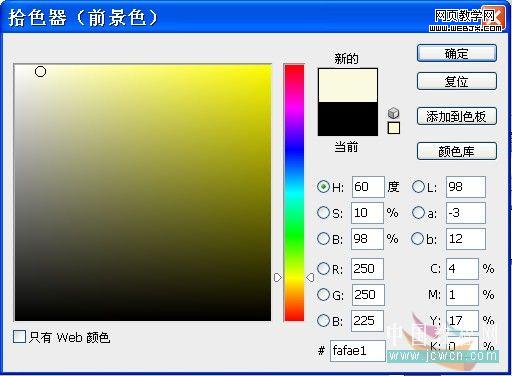Click the M magenta field showing 1
This screenshot has width=512, height=376.
[462, 294]
